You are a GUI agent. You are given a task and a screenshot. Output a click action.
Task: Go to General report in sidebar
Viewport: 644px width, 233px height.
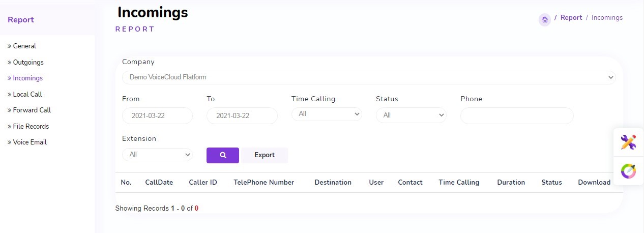click(x=24, y=46)
